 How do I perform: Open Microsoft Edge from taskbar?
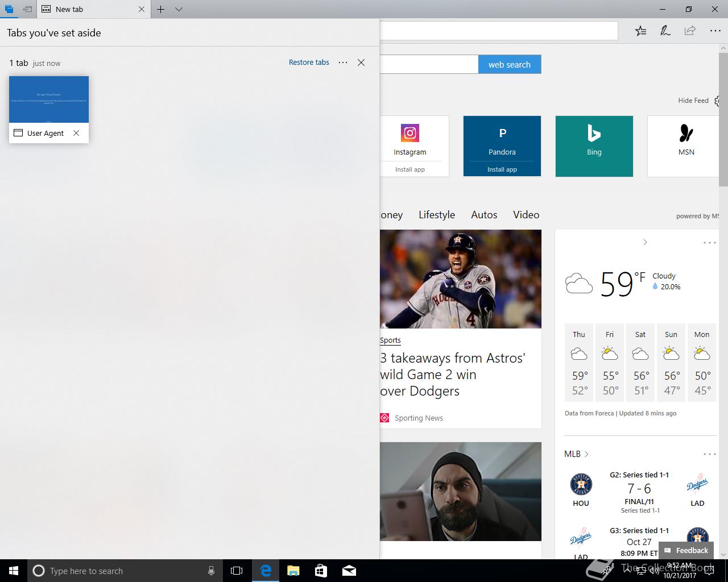point(265,571)
